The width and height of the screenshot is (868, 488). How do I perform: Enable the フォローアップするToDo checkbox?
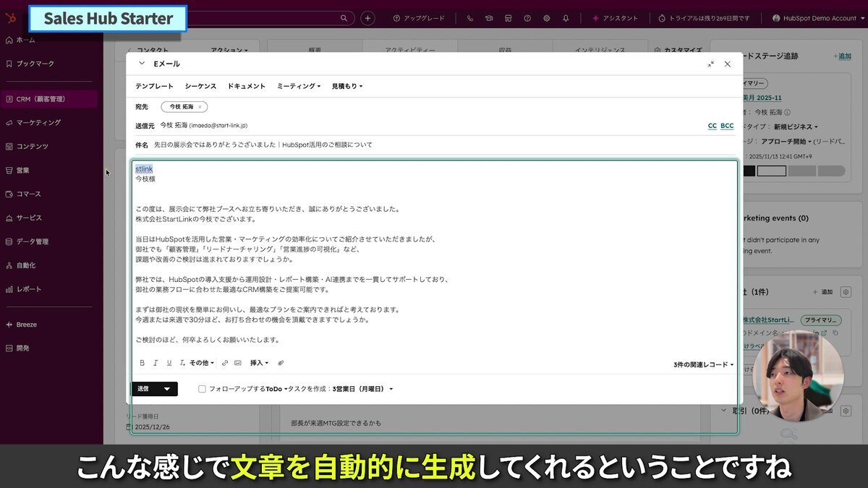(203, 389)
